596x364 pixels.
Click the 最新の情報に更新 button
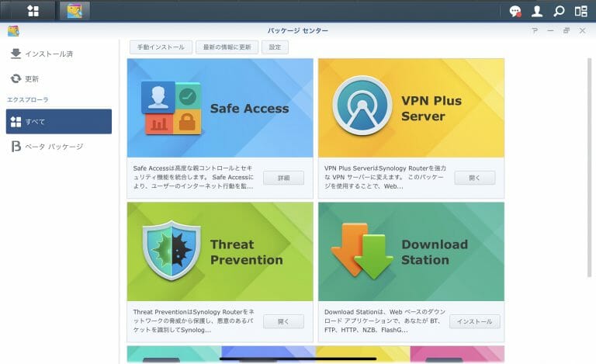click(227, 47)
